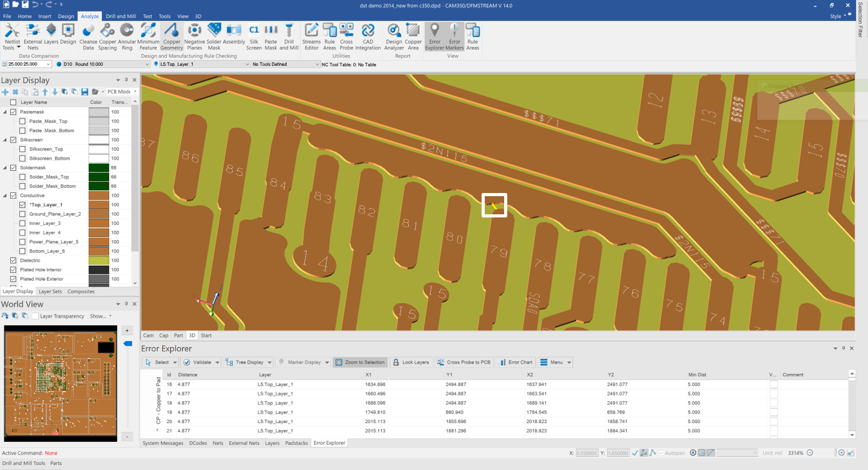Expand the Marker Display dropdown

click(326, 362)
